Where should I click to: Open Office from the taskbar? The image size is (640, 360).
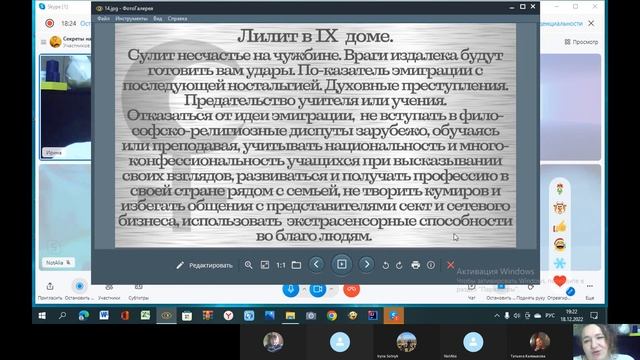pos(125,316)
